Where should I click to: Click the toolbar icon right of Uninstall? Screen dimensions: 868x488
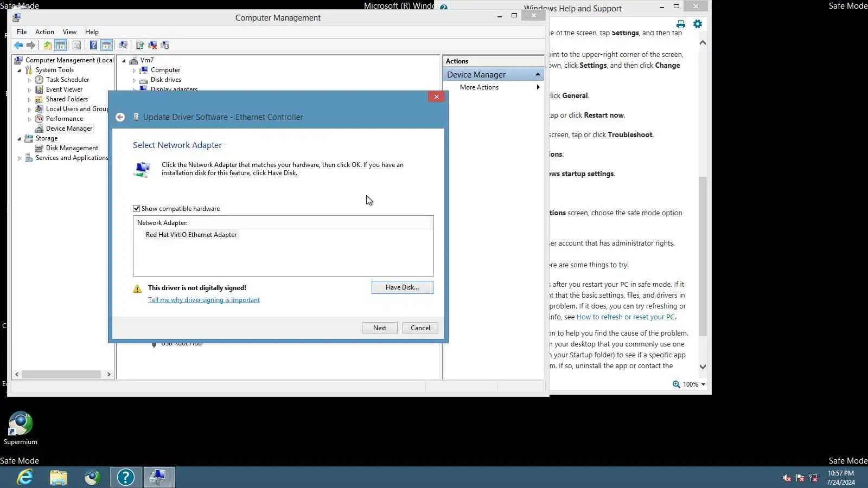coord(165,46)
